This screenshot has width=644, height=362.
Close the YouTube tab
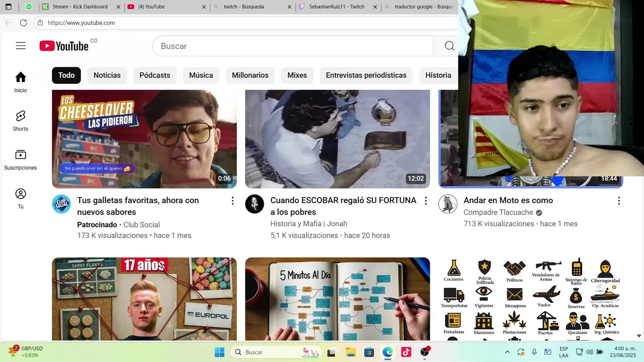click(204, 7)
